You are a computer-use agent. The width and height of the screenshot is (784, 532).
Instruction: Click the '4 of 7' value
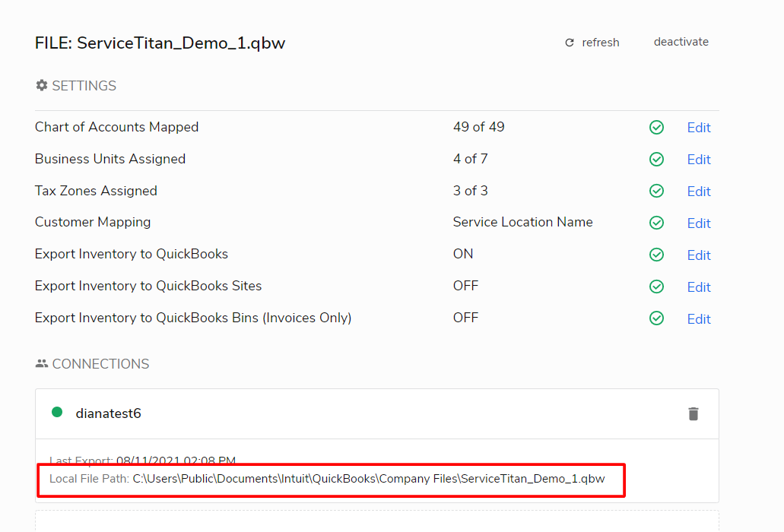tap(470, 159)
